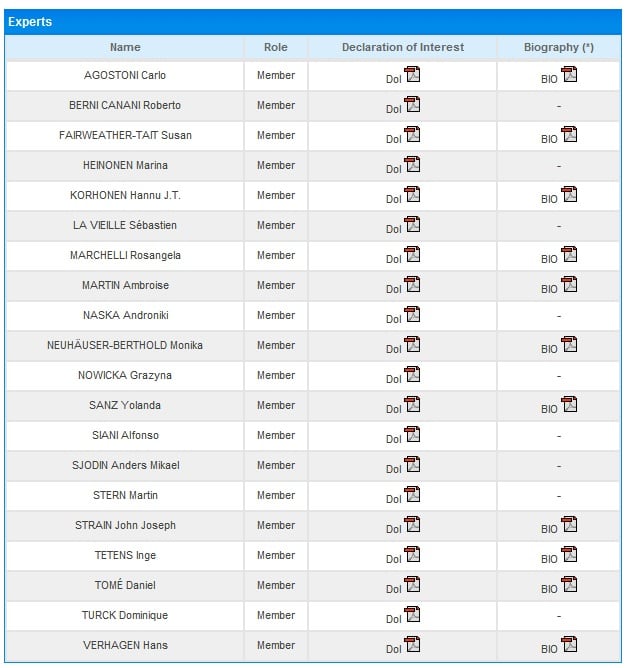Click the DoI text link for SIANI Alfonso
Viewport: 629px width, 668px height.
(x=393, y=439)
